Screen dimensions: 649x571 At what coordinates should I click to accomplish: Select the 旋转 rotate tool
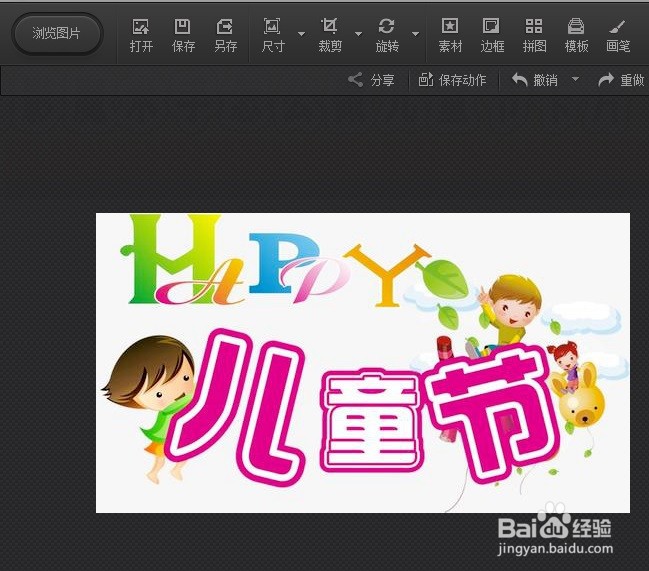click(387, 36)
